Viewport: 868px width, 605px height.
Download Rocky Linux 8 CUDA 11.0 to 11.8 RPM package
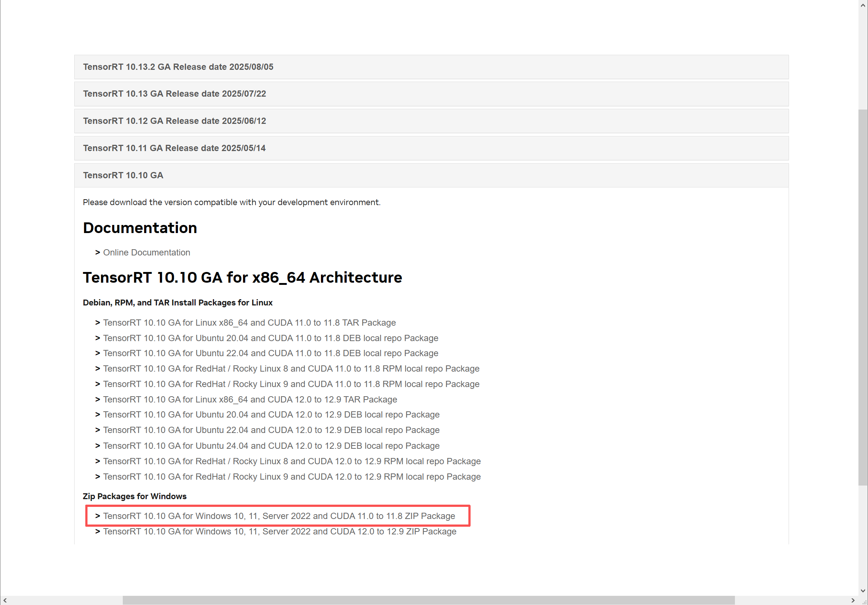coord(291,369)
